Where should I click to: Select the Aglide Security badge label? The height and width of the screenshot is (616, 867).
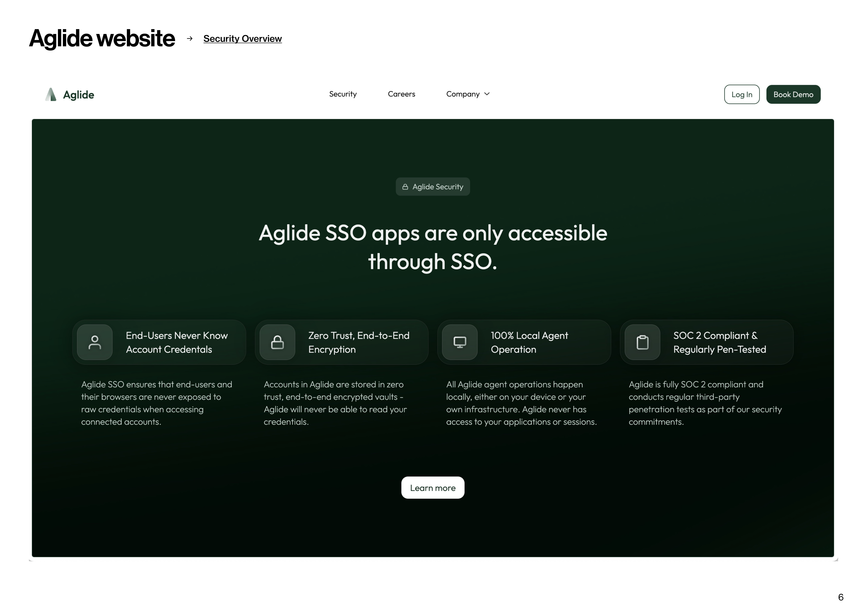[x=438, y=187]
